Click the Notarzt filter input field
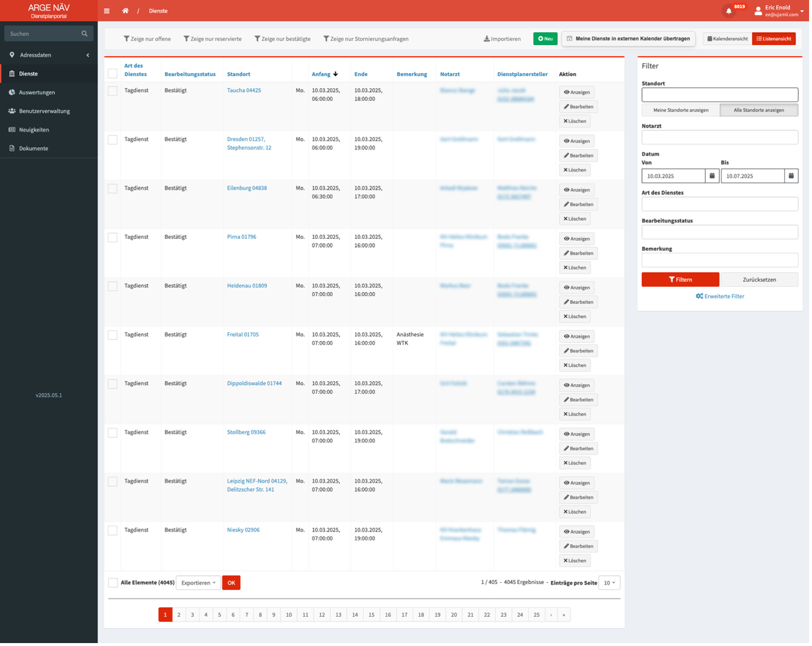The image size is (812, 646). point(720,137)
